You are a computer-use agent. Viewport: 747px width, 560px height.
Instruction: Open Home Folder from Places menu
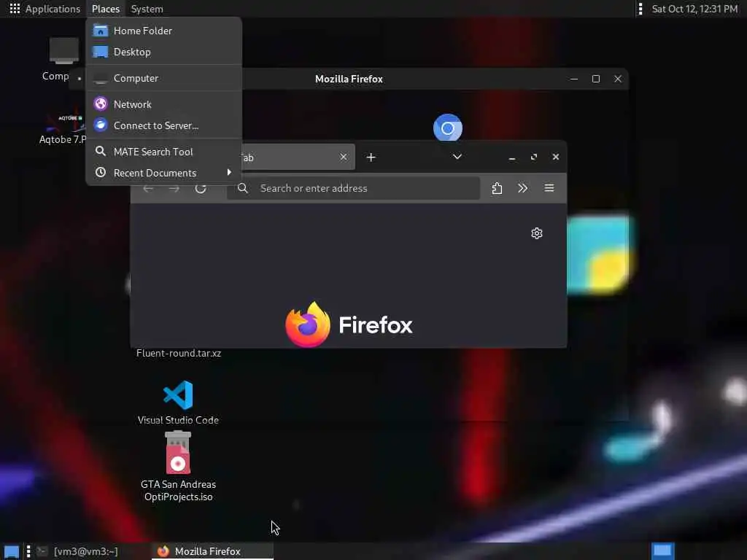tap(164, 31)
